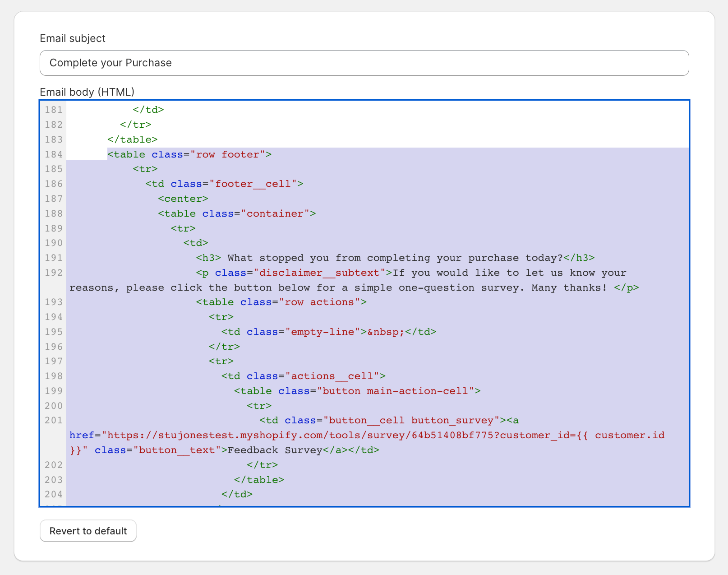Click line number 181 in gutter
The width and height of the screenshot is (728, 575).
[x=54, y=110]
